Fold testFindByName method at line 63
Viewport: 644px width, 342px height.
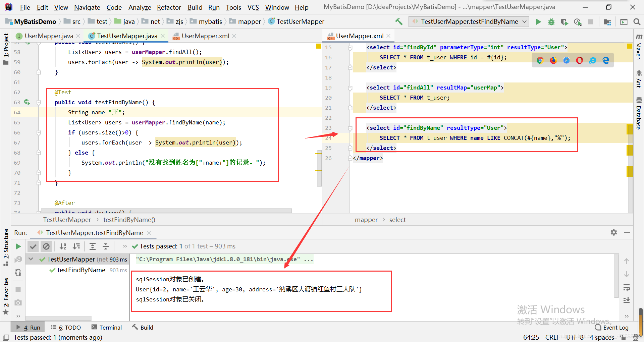click(39, 103)
